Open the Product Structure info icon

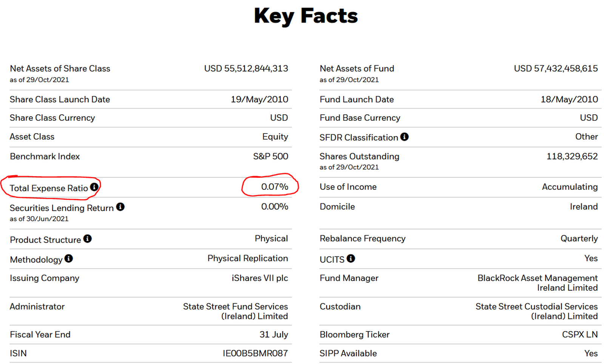point(87,239)
